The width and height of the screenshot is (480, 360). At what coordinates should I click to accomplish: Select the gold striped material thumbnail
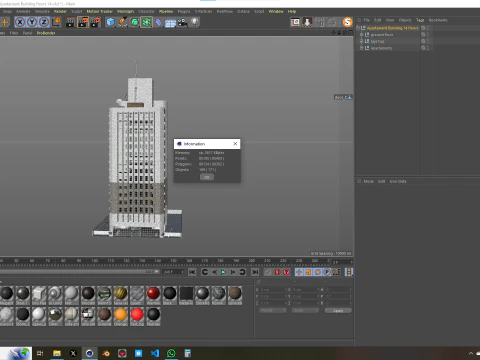[x=120, y=295]
